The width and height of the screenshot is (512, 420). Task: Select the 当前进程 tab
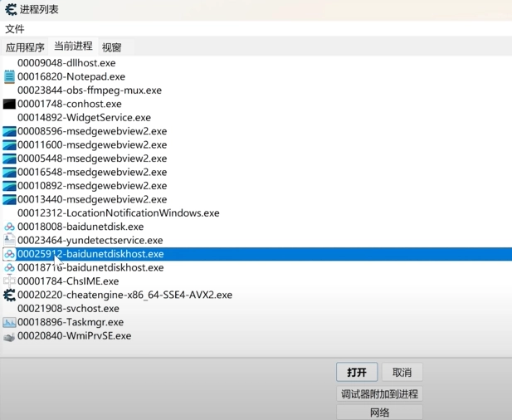pos(73,46)
